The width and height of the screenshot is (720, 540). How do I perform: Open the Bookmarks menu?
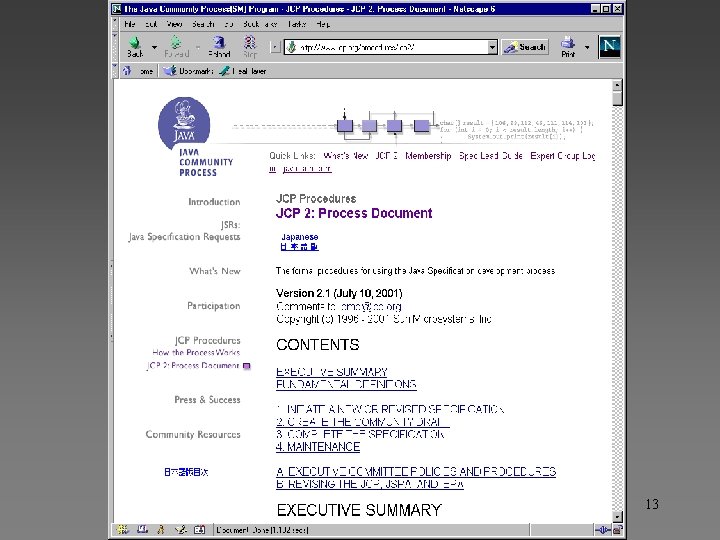[x=260, y=24]
